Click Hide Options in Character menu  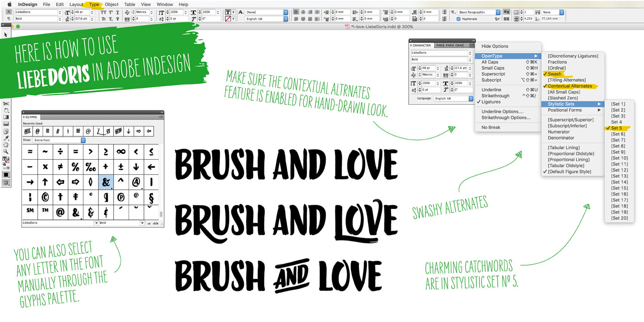tap(495, 46)
